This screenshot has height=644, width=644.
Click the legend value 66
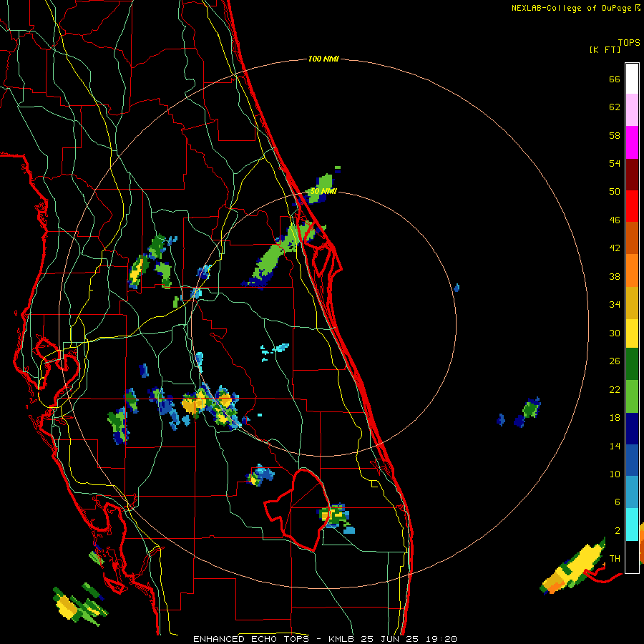[615, 79]
